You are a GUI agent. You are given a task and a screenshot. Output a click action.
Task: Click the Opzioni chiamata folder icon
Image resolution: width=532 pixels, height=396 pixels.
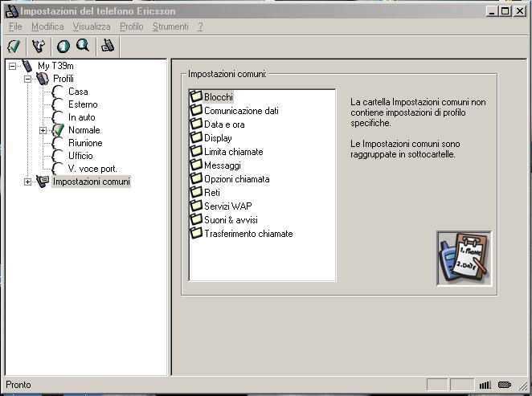[x=196, y=178]
